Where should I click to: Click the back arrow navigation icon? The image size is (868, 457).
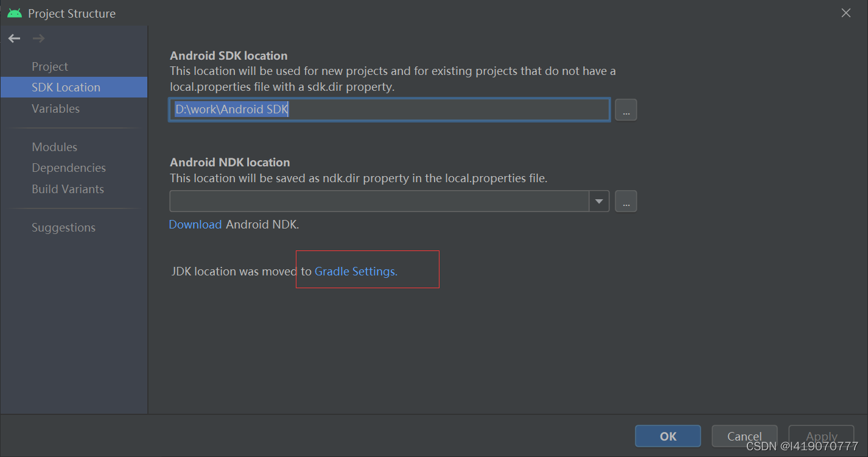(x=14, y=39)
